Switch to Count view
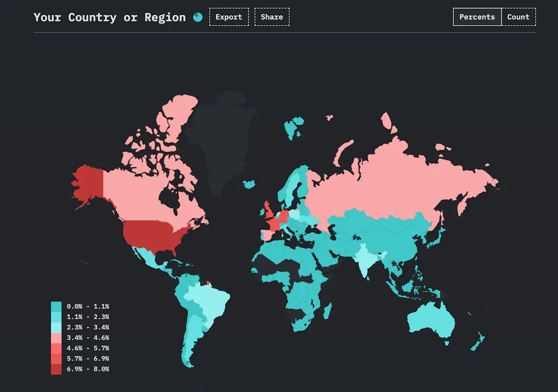Image resolution: width=558 pixels, height=392 pixels. tap(518, 17)
